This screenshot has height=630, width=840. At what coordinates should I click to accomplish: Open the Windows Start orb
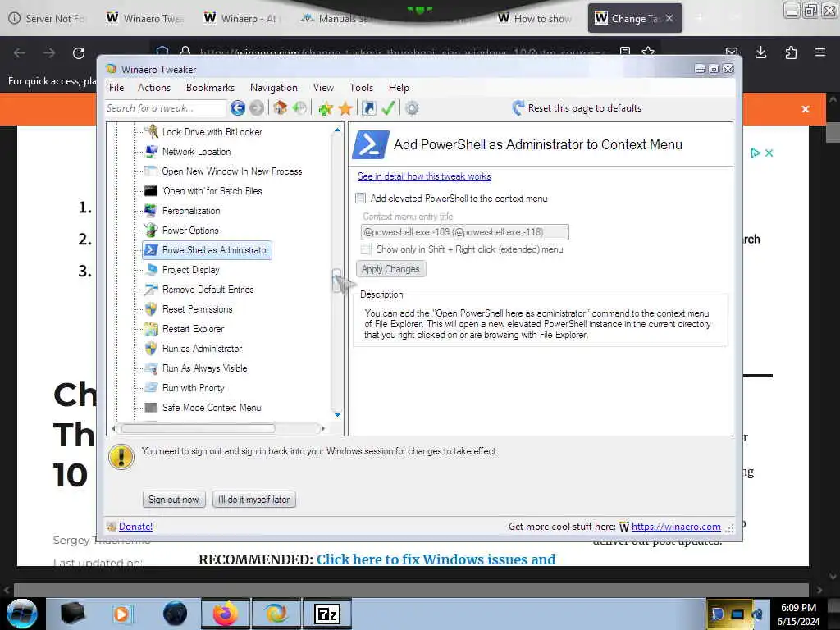pyautogui.click(x=21, y=614)
